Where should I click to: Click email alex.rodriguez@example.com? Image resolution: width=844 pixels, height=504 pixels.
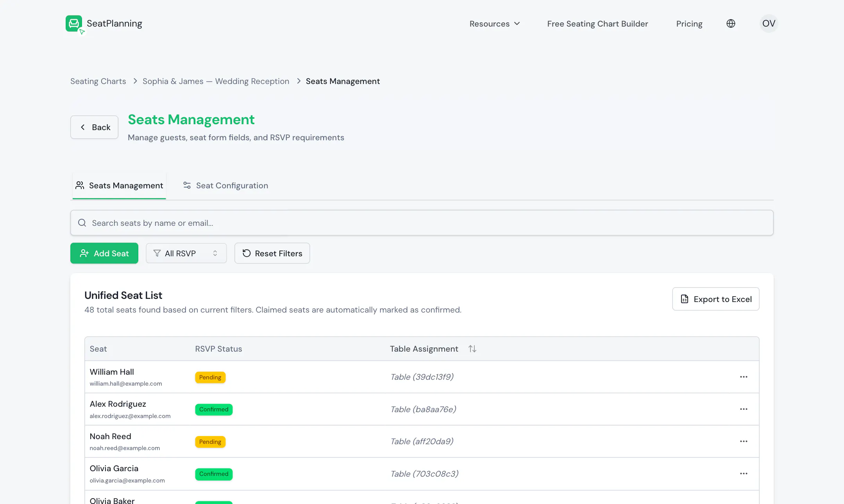[130, 416]
